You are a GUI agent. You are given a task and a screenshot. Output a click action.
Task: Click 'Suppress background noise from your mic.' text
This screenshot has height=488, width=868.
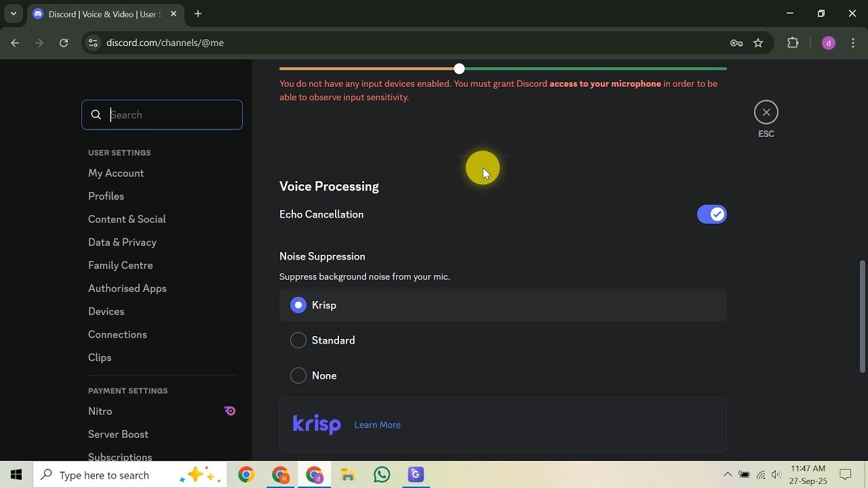tap(365, 277)
